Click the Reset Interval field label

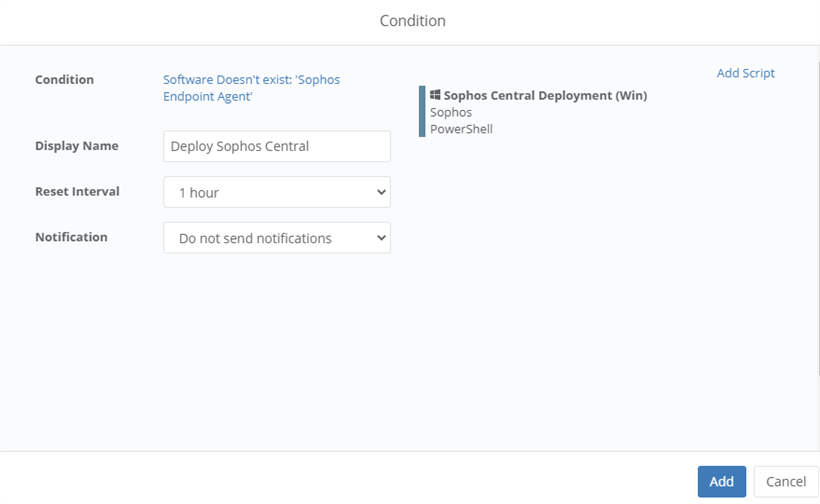tap(77, 191)
